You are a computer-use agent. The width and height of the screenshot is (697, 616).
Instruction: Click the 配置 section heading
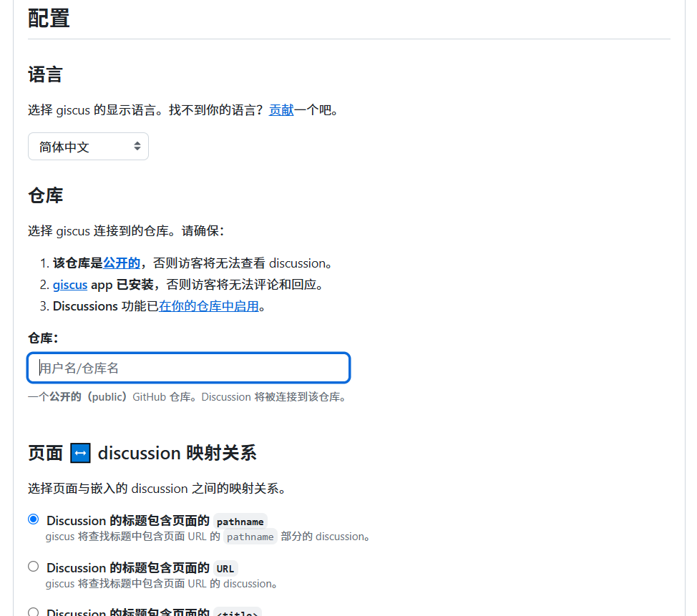coord(49,18)
